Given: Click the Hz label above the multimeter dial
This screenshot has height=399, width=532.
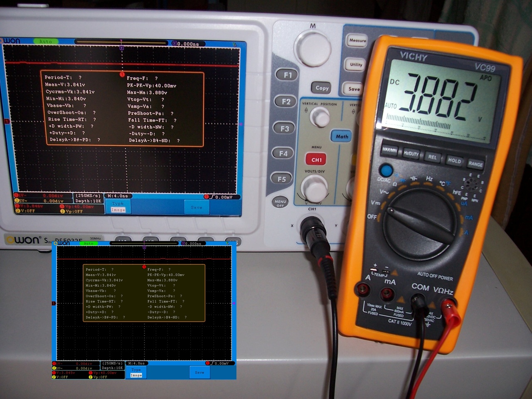Looking at the screenshot, I should click(x=429, y=179).
